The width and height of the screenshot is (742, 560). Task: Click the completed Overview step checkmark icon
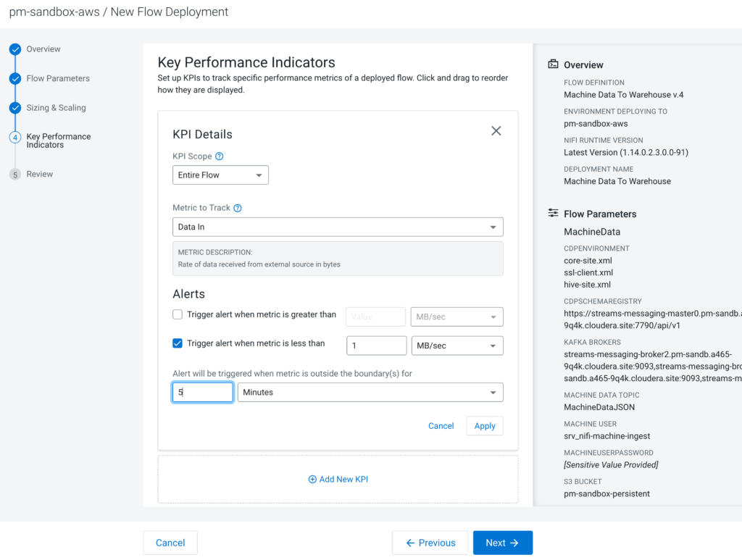[15, 49]
